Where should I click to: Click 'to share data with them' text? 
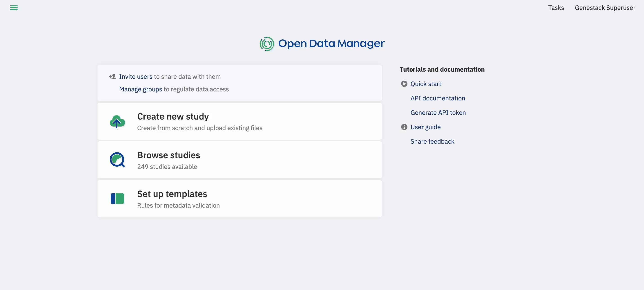tap(187, 77)
